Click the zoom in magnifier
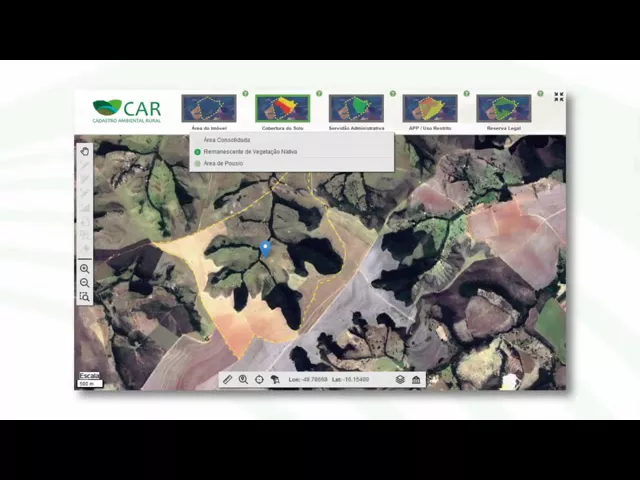640x480 pixels. coord(84,269)
